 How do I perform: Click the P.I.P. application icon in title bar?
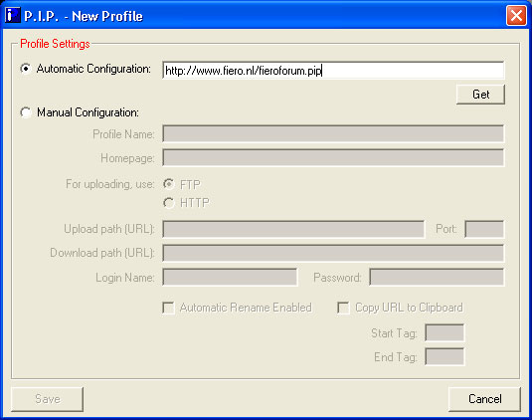(13, 15)
